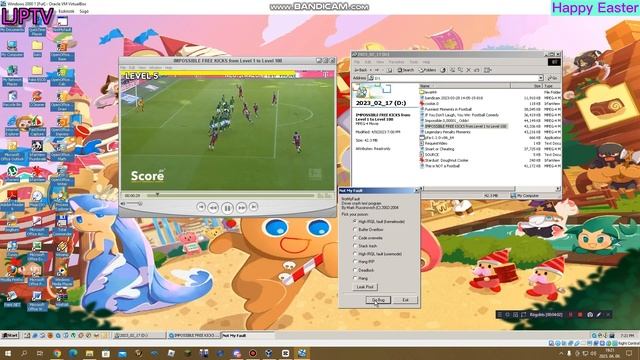Screen dimensions: 640x360
Task: Select 'This is NOT a Football' file
Action: pyautogui.click(x=442, y=166)
